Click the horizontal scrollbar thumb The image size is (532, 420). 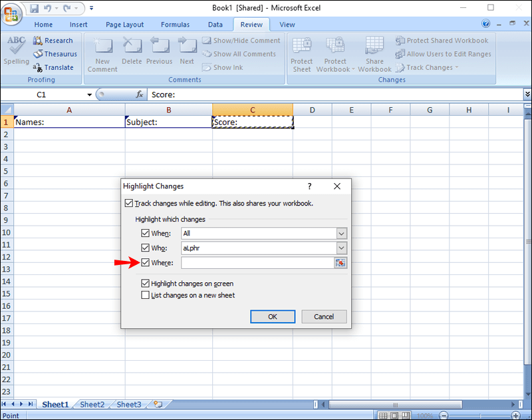point(395,405)
